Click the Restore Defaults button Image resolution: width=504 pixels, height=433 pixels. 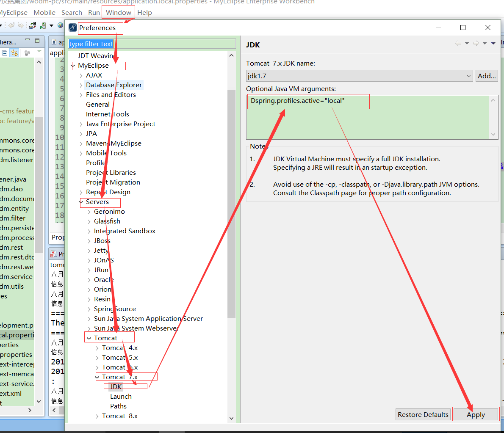point(423,414)
